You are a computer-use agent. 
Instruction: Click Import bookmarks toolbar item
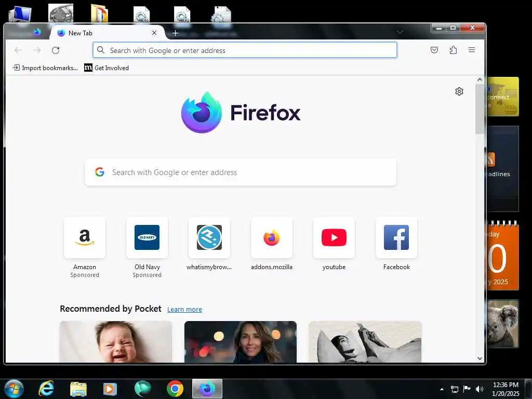pyautogui.click(x=46, y=68)
